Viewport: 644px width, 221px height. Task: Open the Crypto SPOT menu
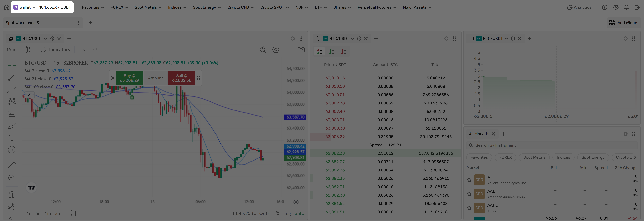click(274, 7)
